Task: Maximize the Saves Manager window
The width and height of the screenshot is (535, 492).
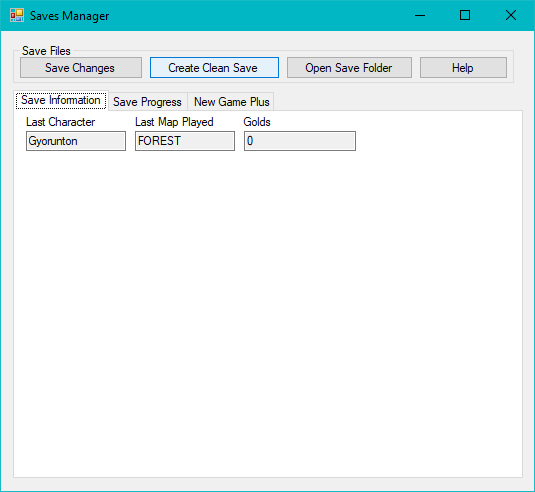Action: click(x=465, y=15)
